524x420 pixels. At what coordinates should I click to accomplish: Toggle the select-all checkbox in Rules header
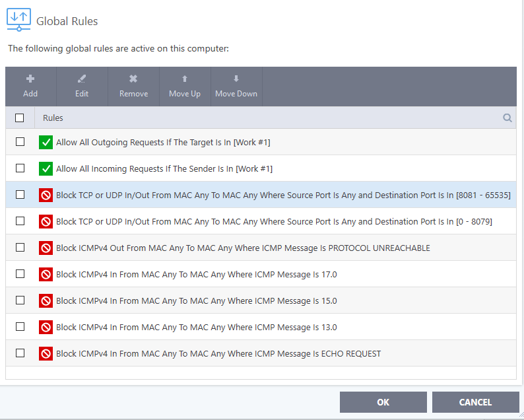click(20, 118)
